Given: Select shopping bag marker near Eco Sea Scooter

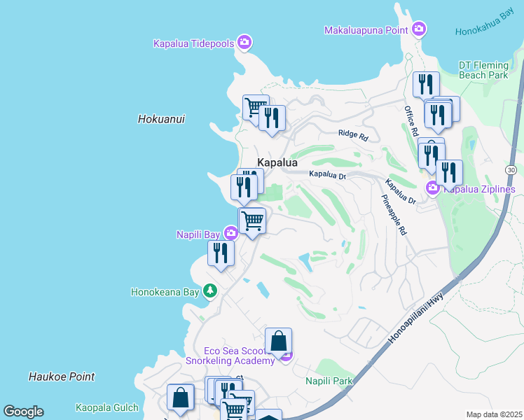Looking at the screenshot, I should coord(278,342).
